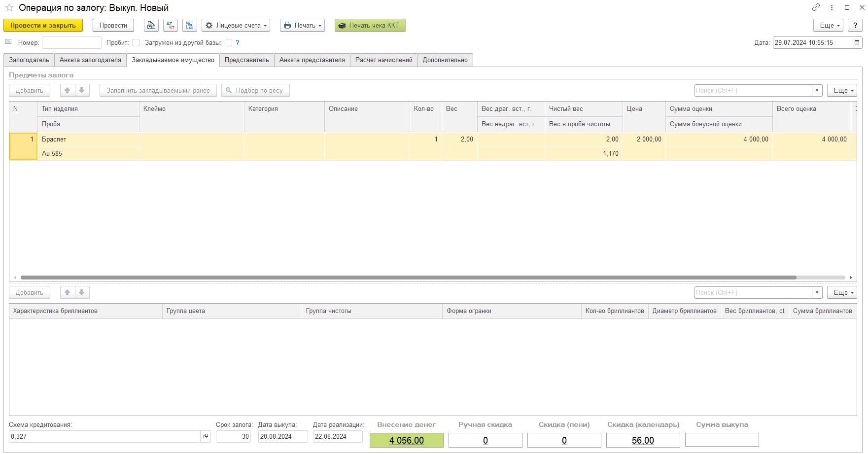Click the Сумма оценки column header
Viewport: 868px width, 454px height.
719,109
